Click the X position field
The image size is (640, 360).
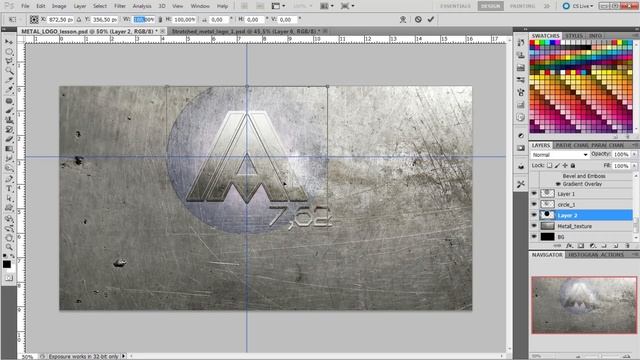coord(60,20)
